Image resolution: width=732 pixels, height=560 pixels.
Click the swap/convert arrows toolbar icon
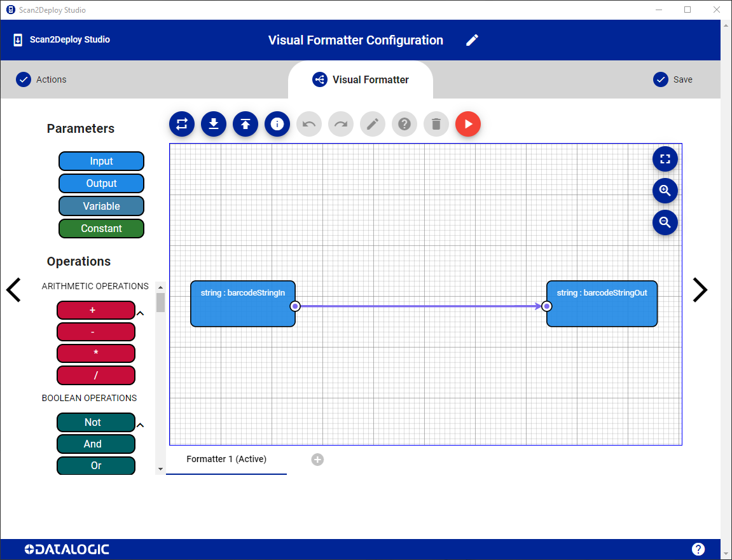[x=182, y=124]
